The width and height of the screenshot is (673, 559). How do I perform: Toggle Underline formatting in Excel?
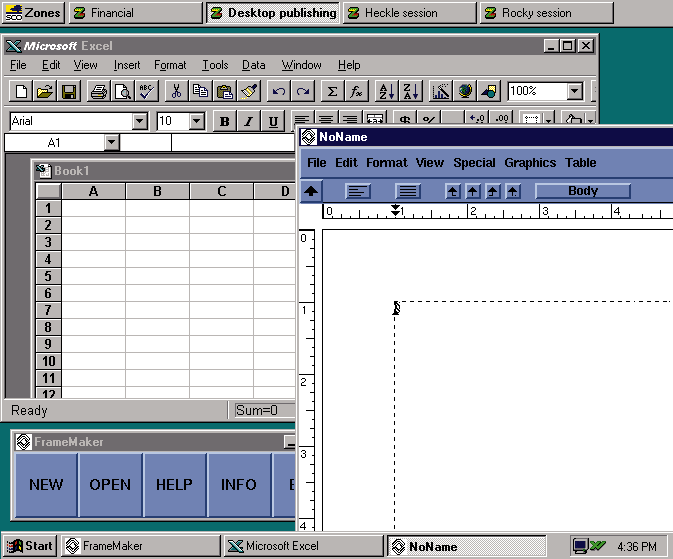click(x=273, y=122)
